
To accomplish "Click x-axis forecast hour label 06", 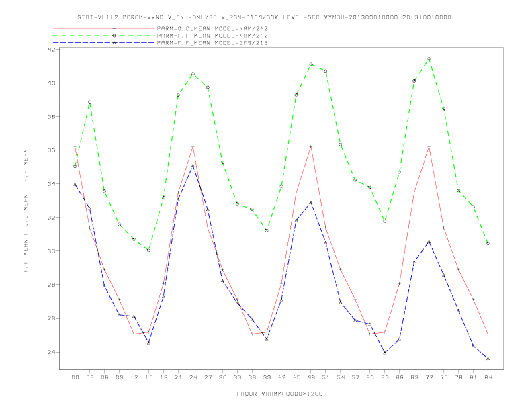I will pyautogui.click(x=105, y=377).
